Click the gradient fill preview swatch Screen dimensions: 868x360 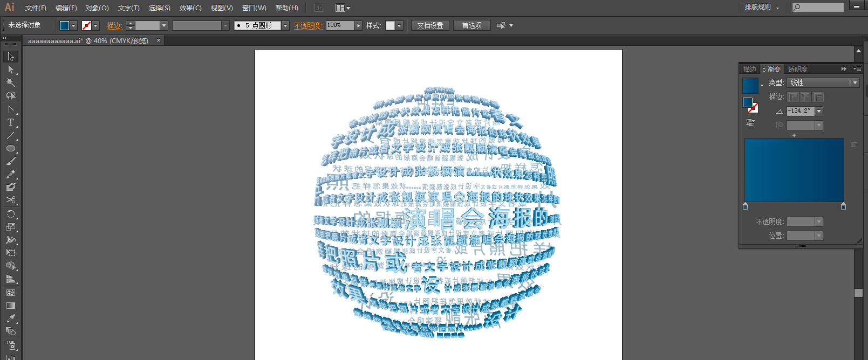(750, 86)
